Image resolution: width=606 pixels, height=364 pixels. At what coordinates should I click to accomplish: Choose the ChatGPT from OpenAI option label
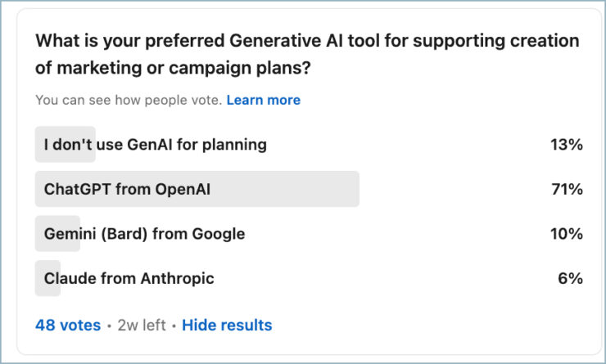(x=127, y=189)
